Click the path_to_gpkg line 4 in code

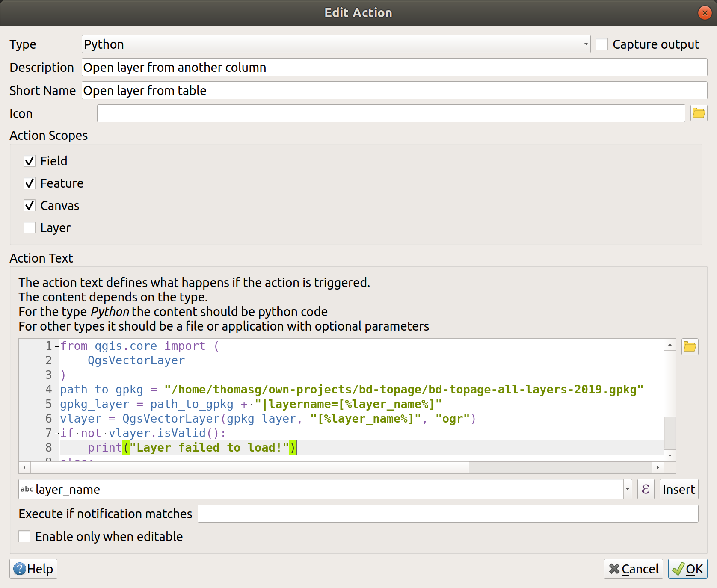click(352, 390)
